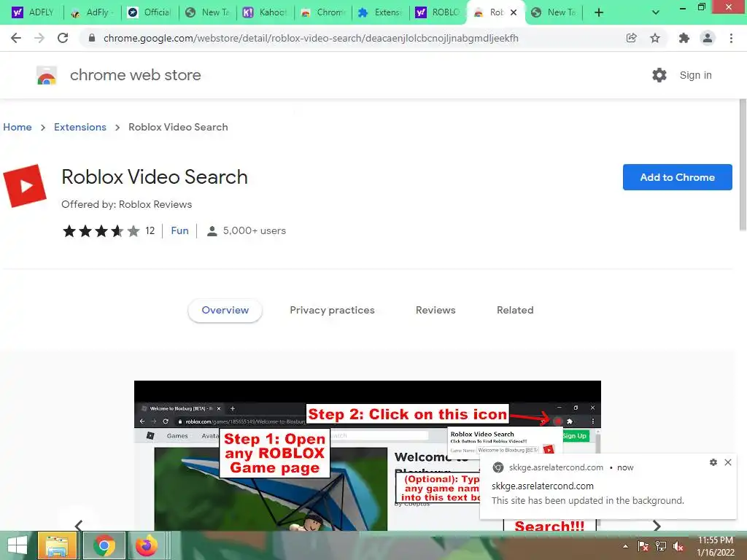This screenshot has width=747, height=560.
Task: Click the Chrome Web Store logo
Action: pyautogui.click(x=47, y=75)
